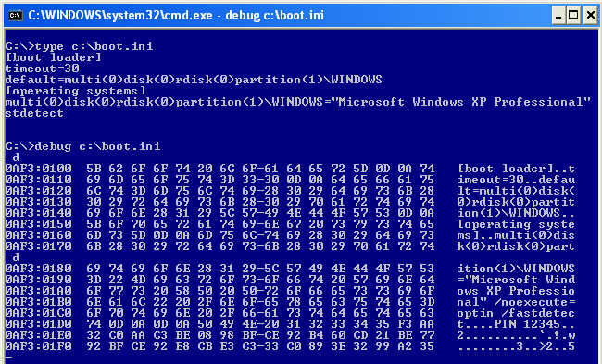Click the 'timeout=30' line
Screen dimensions: 602x364
pos(43,69)
